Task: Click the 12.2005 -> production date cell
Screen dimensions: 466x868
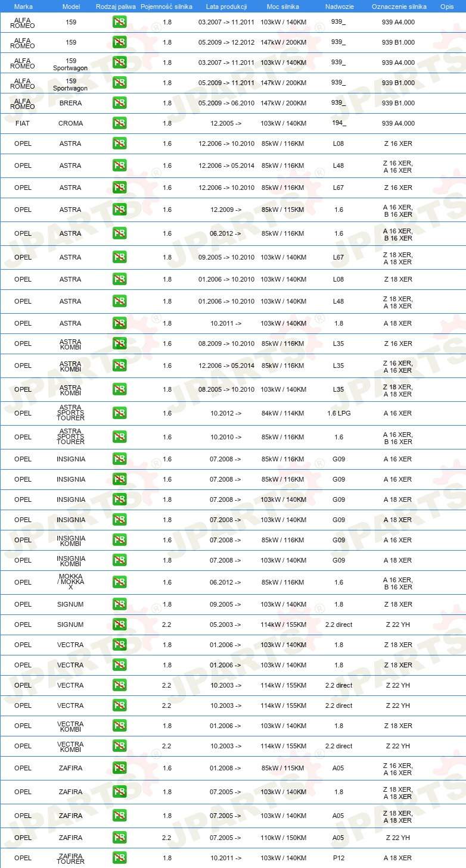Action: click(x=226, y=123)
